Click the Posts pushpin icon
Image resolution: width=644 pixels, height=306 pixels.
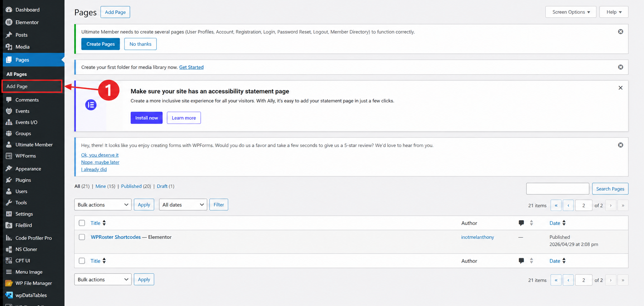9,35
